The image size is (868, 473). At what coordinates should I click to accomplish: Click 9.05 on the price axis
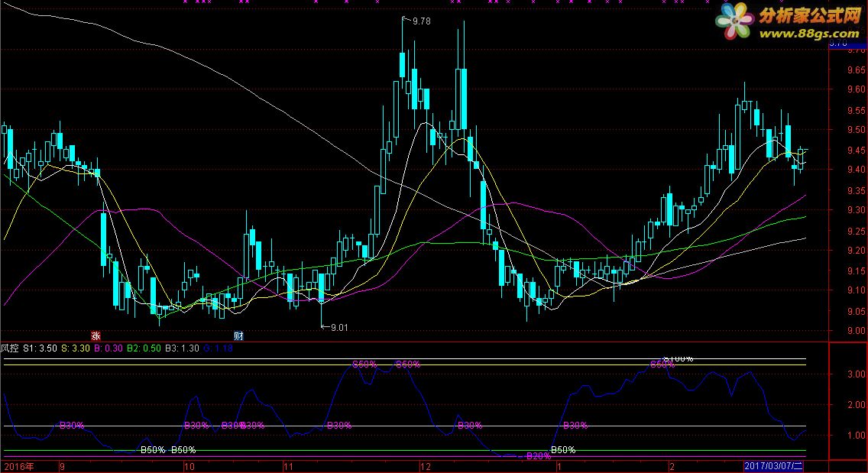tap(857, 312)
